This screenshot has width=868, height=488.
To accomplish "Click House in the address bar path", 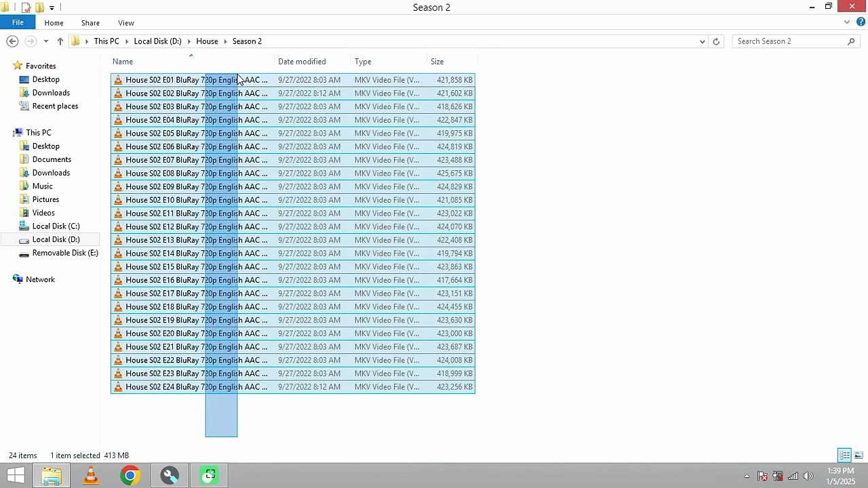I will tap(207, 41).
